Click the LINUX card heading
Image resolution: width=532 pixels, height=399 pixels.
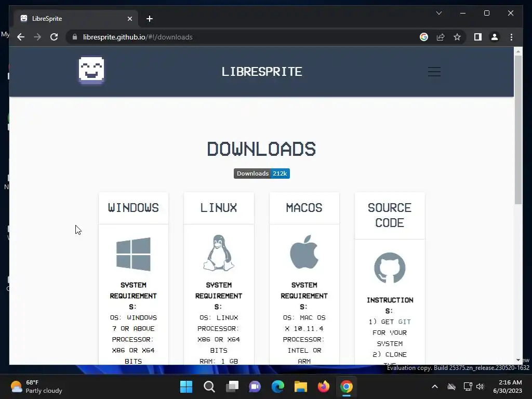pyautogui.click(x=219, y=207)
